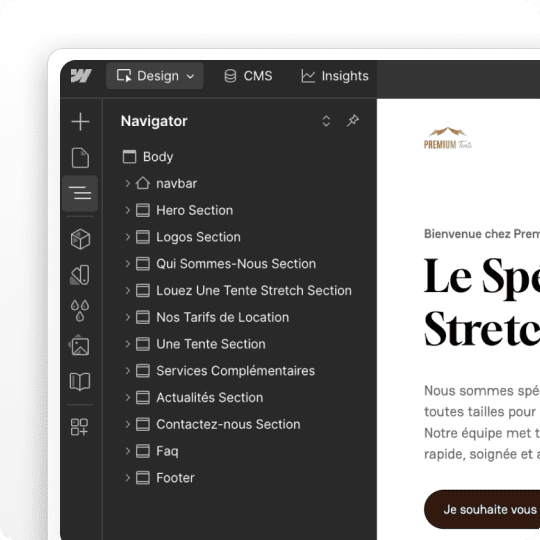The height and width of the screenshot is (540, 540).
Task: Expand Louez Une Tente Stretch Section
Action: (127, 290)
